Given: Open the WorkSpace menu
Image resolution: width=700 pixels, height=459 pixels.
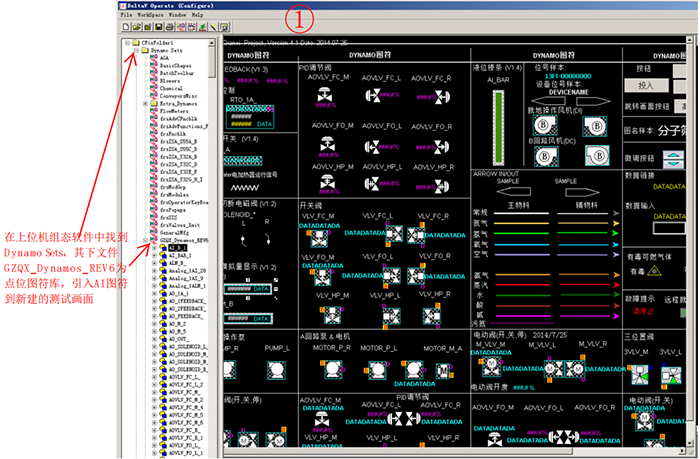Looking at the screenshot, I should (149, 16).
